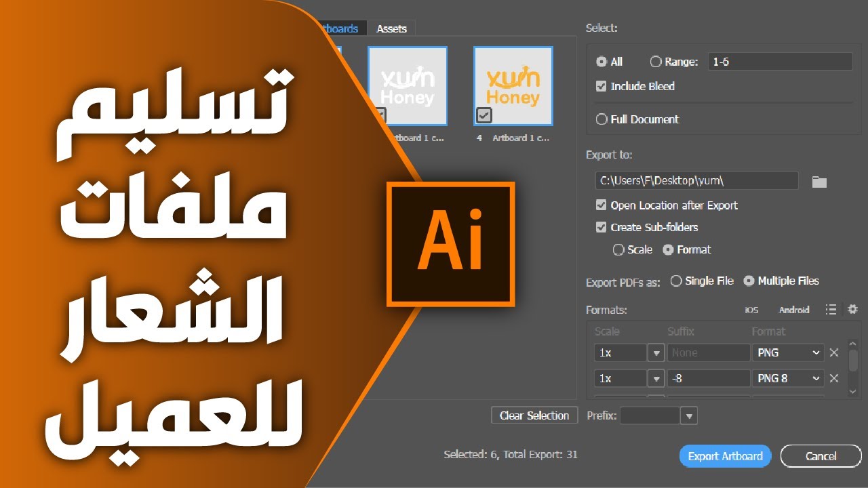Toggle Include Bleed checkbox
The image size is (868, 488).
pyautogui.click(x=601, y=86)
